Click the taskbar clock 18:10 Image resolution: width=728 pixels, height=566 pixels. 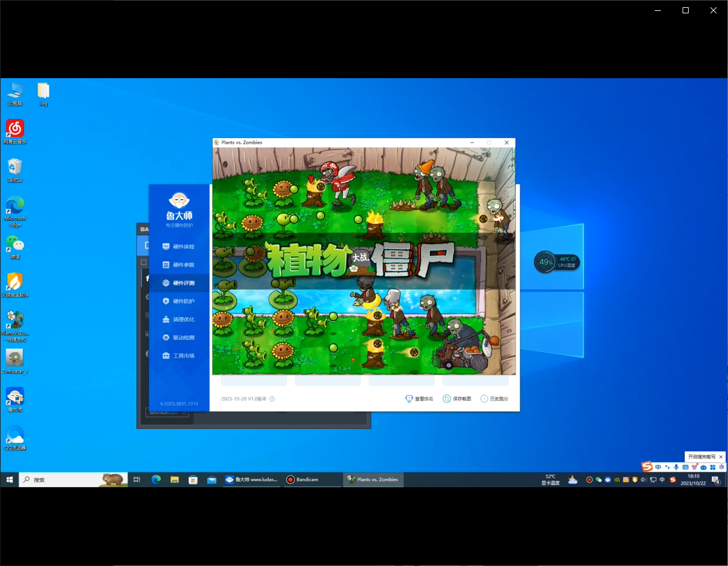tap(693, 479)
